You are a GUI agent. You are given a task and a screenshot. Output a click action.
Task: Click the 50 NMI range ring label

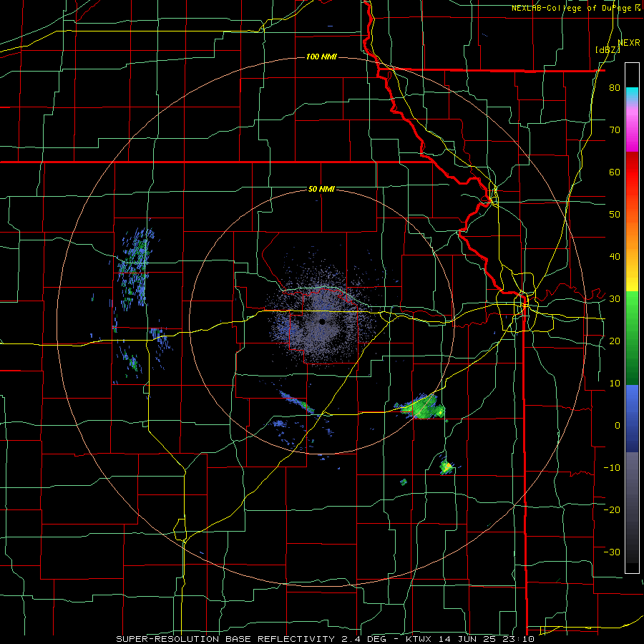pos(321,190)
